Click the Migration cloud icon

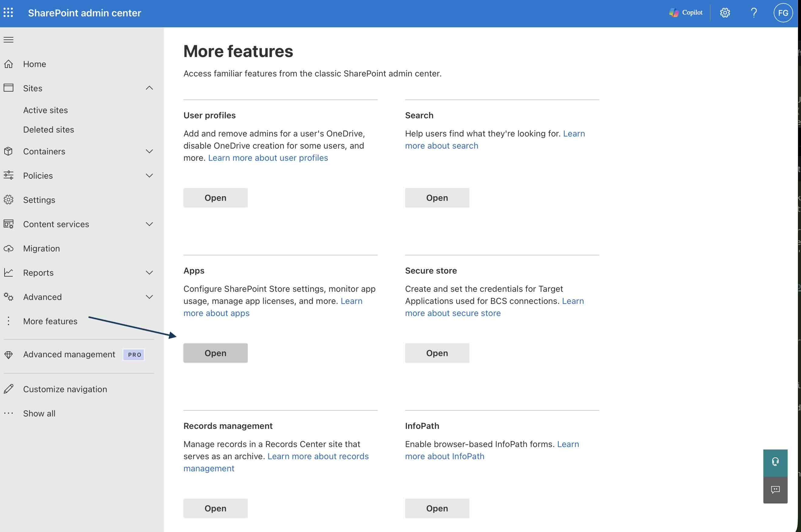click(9, 248)
